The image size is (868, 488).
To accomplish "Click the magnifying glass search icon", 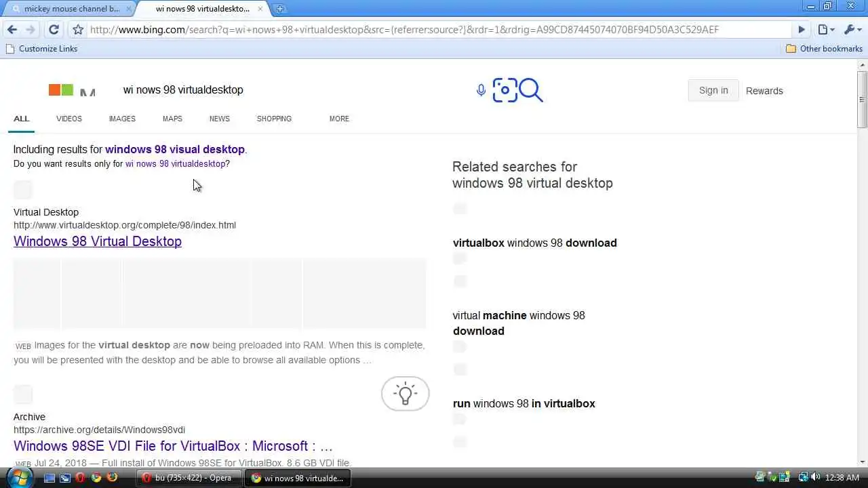I will click(532, 90).
